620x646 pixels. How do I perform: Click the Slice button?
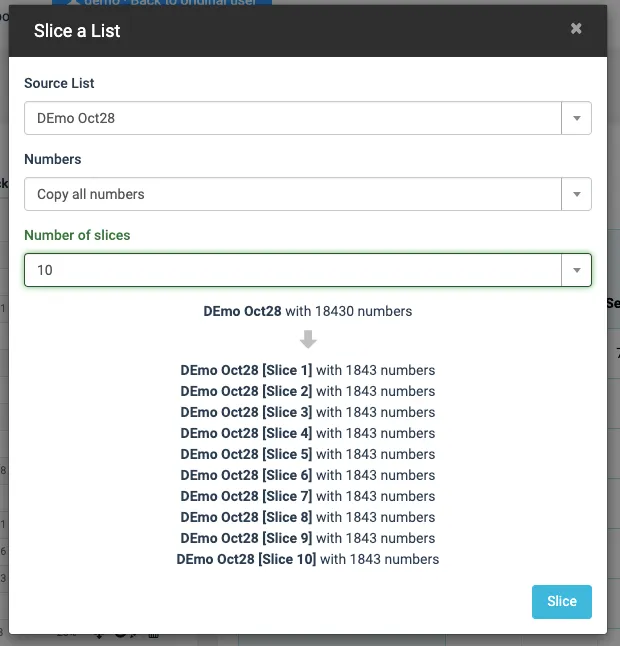[562, 602]
